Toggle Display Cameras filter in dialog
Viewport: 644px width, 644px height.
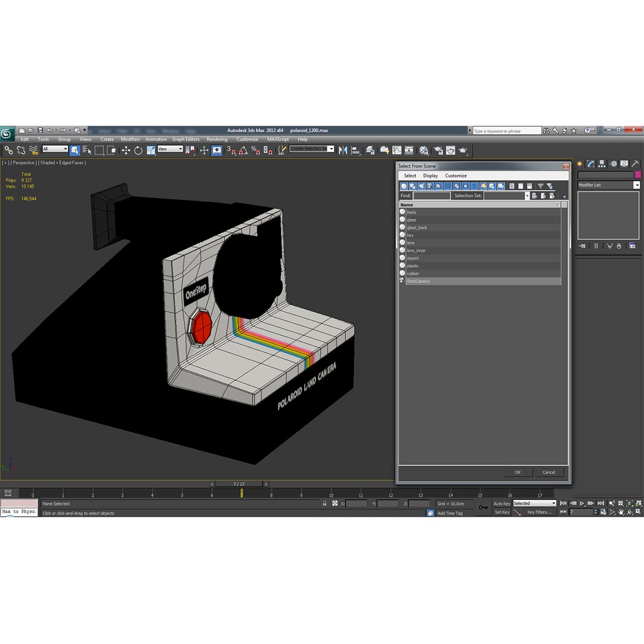pyautogui.click(x=431, y=186)
